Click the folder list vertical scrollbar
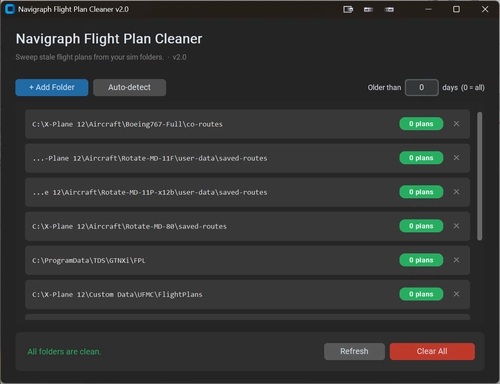Viewport: 500px width, 384px height. point(480,176)
